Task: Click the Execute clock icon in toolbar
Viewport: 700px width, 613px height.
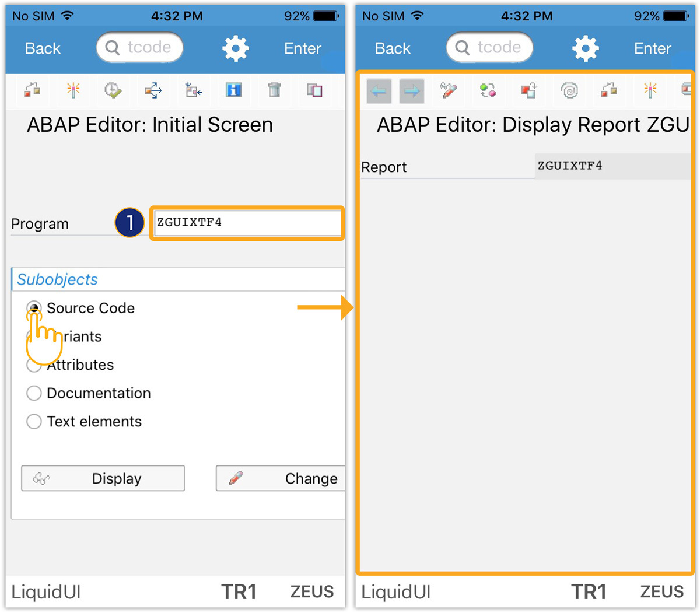Action: (x=113, y=90)
